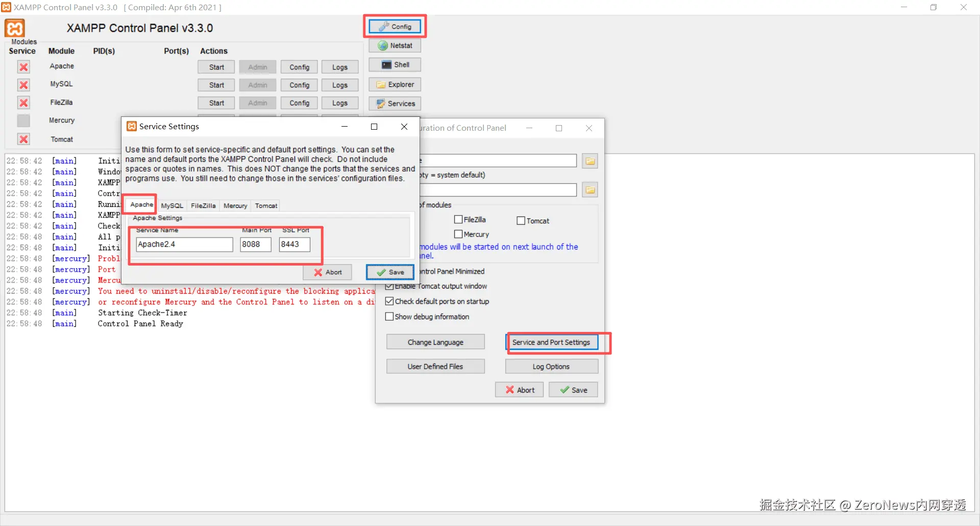Click the Apache service install X icon
980x526 pixels.
point(23,67)
